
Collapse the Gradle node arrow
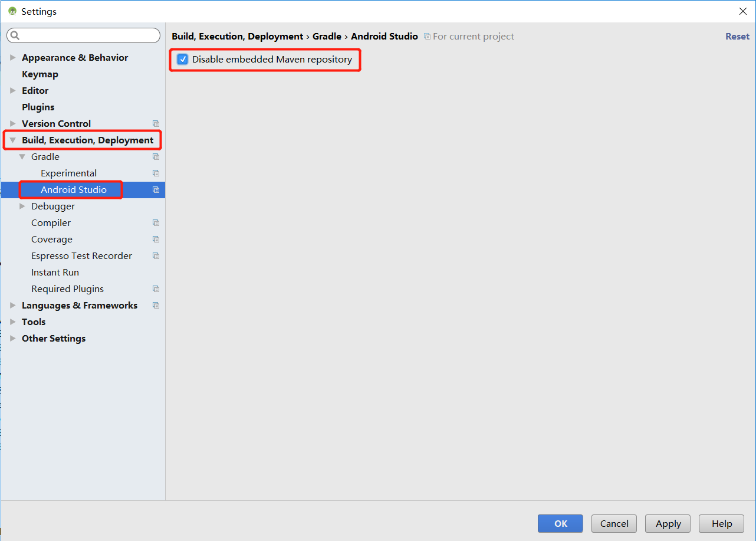22,157
